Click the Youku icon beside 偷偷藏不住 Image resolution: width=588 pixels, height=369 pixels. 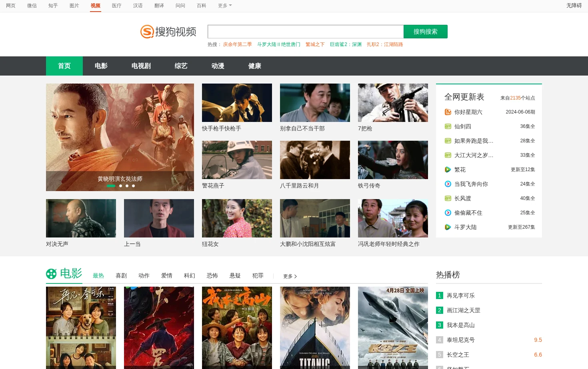click(x=448, y=213)
